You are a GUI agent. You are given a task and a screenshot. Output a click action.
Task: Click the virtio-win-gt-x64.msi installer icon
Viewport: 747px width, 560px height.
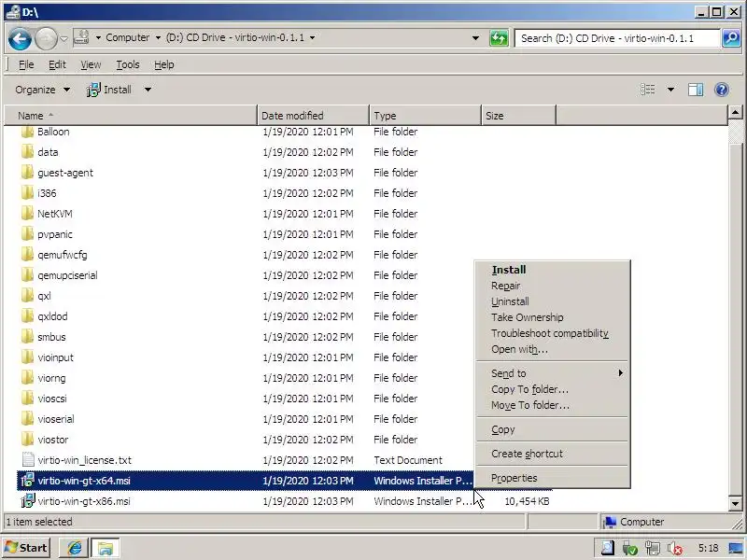tap(28, 480)
